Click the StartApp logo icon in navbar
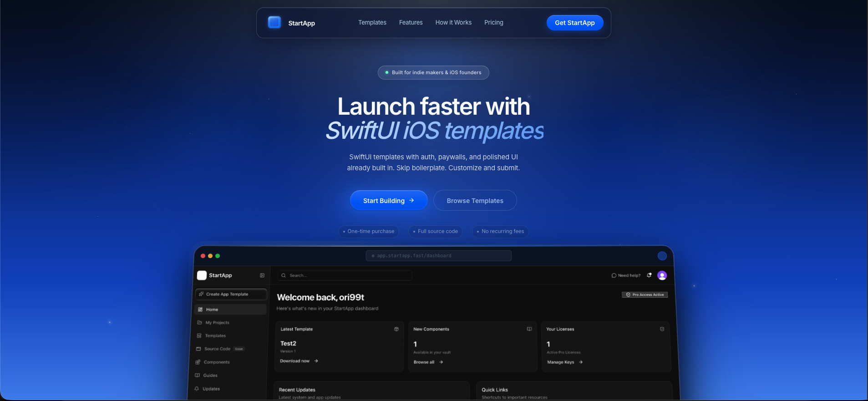The image size is (868, 401). point(274,22)
